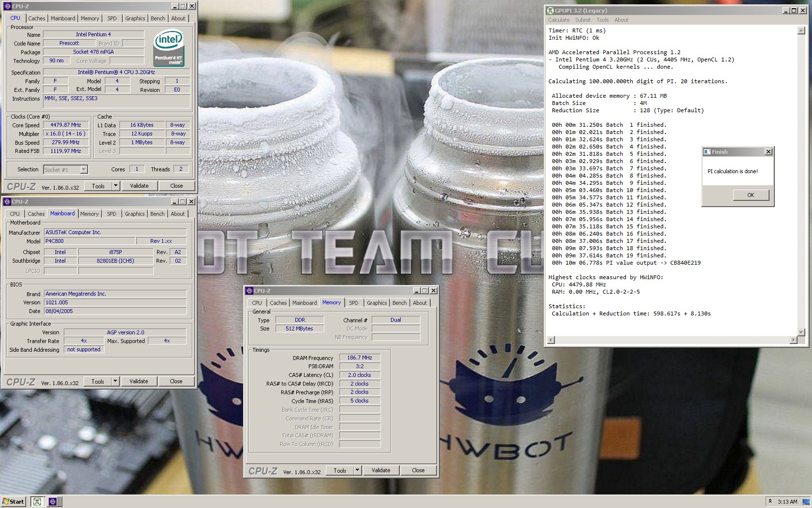The width and height of the screenshot is (812, 508).
Task: Click the Channel # field Dual
Action: point(395,320)
